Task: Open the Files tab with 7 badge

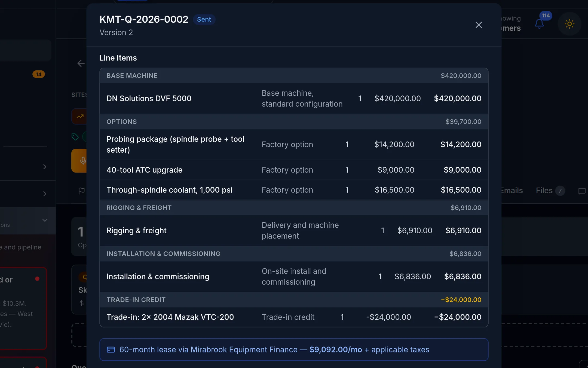Action: tap(550, 191)
